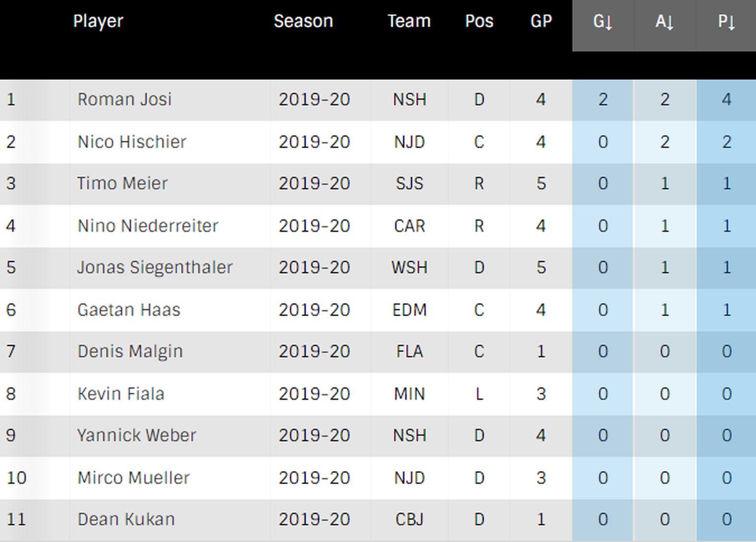Click the Season column header
This screenshot has width=756, height=542.
tap(303, 21)
